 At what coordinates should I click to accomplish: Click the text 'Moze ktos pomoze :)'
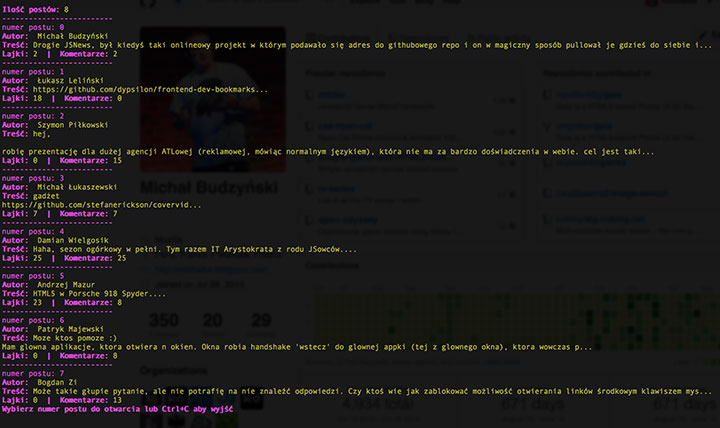tap(75, 338)
